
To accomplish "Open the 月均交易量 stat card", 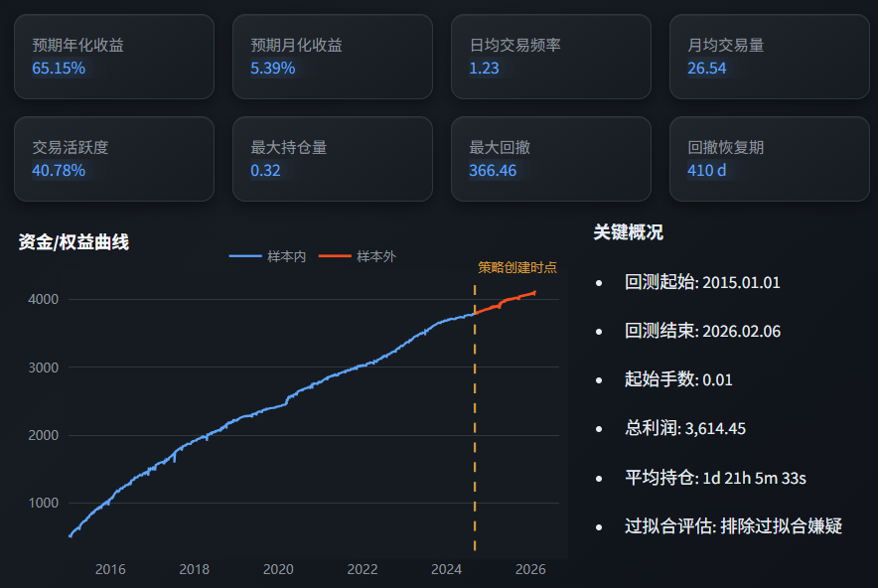I will click(x=770, y=57).
